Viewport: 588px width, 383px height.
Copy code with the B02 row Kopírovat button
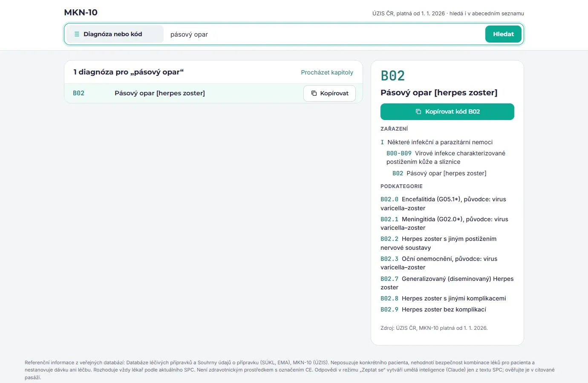pos(329,93)
